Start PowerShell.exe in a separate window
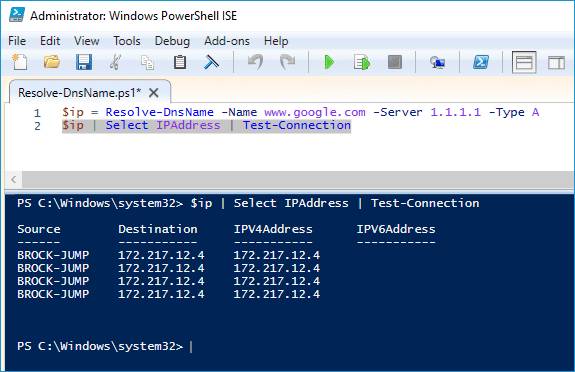The image size is (575, 372). click(480, 62)
